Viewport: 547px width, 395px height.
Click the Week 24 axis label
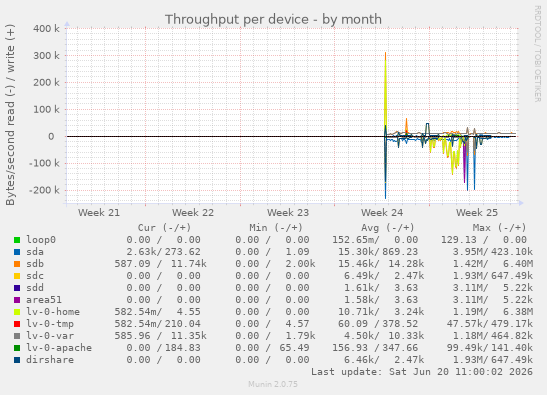[382, 213]
